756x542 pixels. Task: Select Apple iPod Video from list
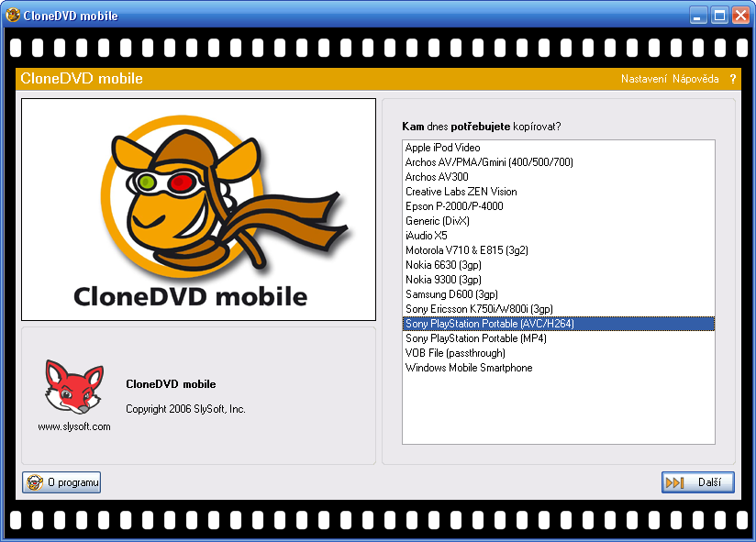pyautogui.click(x=442, y=148)
